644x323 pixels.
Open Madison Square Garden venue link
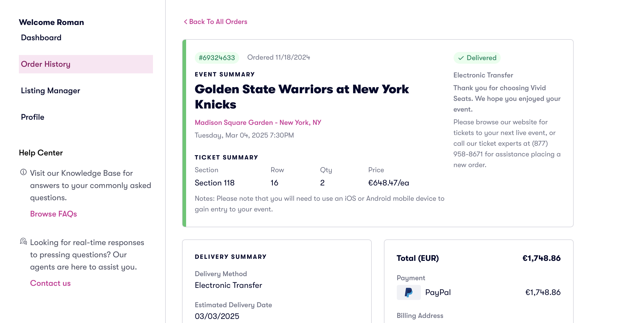click(258, 123)
